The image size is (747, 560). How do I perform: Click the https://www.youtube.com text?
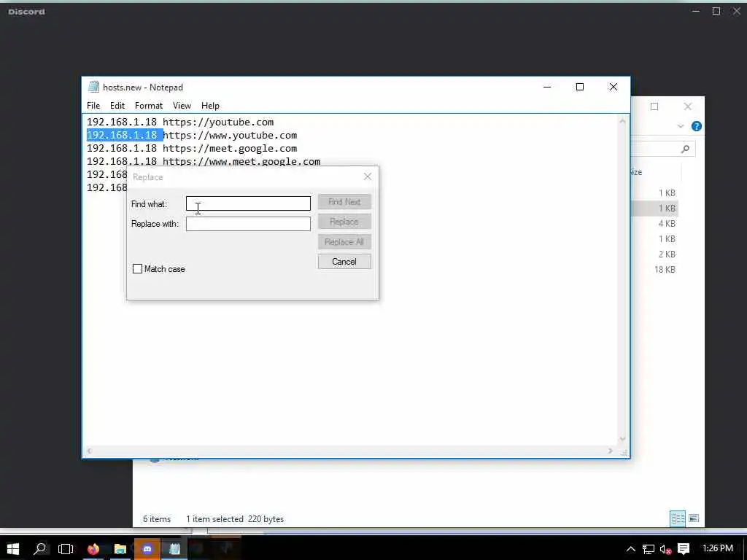230,136
